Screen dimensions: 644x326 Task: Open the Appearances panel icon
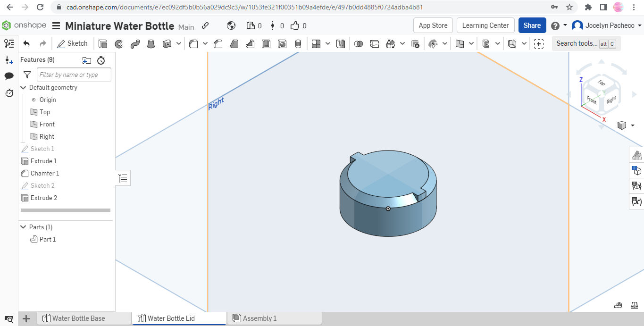637,155
